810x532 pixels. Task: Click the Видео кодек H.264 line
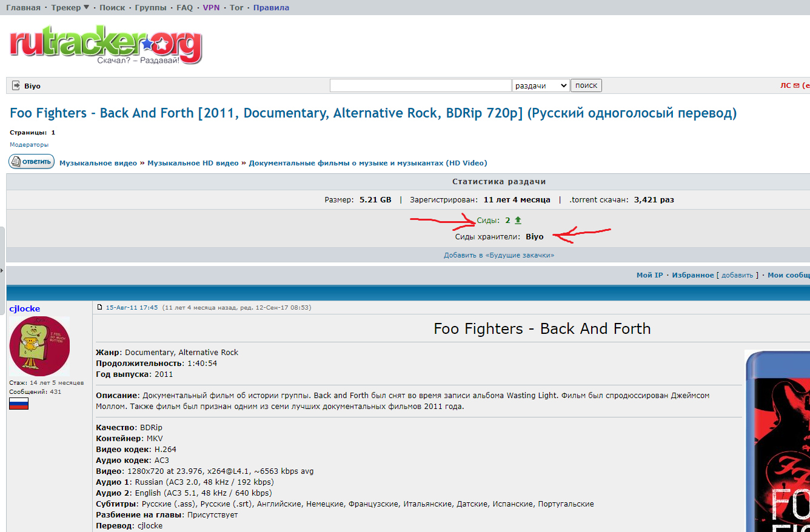point(136,449)
